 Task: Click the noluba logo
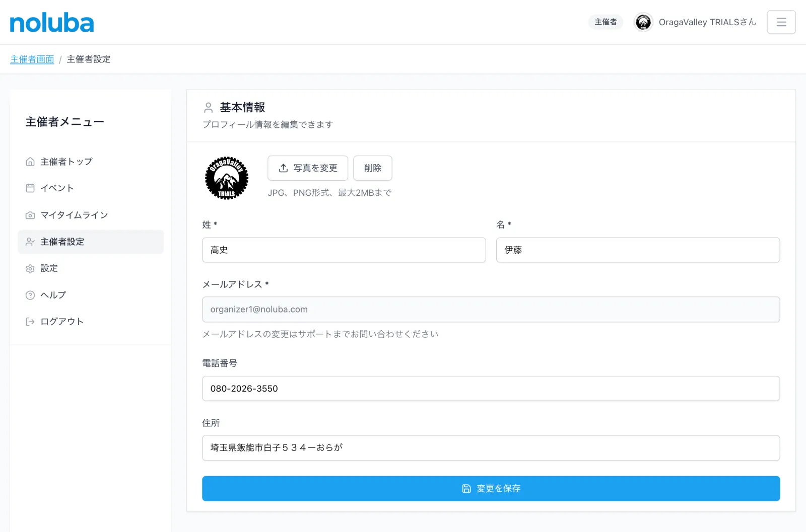click(x=52, y=23)
